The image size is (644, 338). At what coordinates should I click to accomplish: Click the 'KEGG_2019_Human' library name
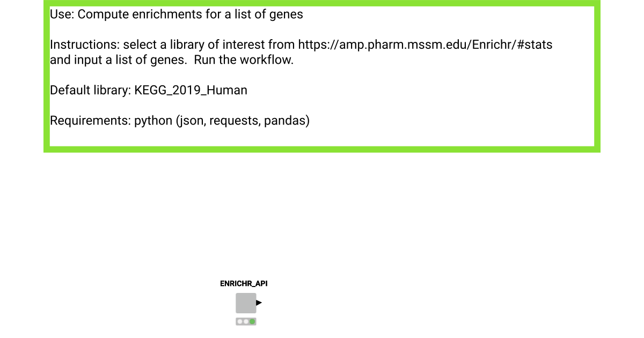tap(191, 90)
